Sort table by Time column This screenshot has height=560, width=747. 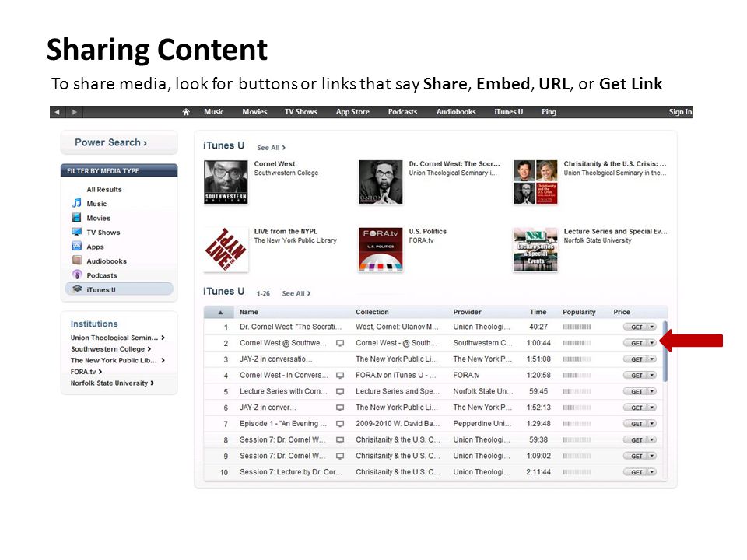coord(538,312)
